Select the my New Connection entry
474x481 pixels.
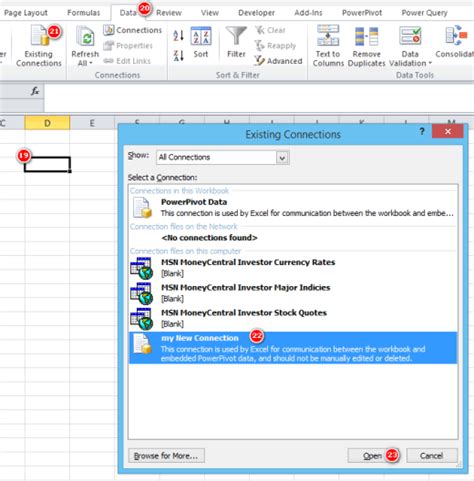click(293, 348)
